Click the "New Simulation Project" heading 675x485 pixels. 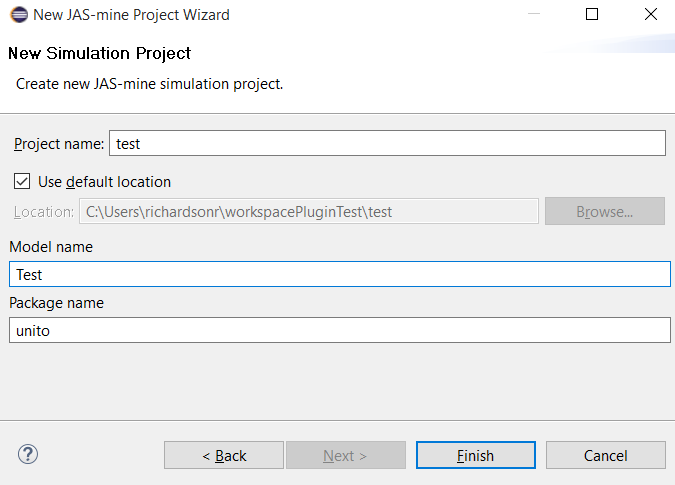(x=99, y=53)
